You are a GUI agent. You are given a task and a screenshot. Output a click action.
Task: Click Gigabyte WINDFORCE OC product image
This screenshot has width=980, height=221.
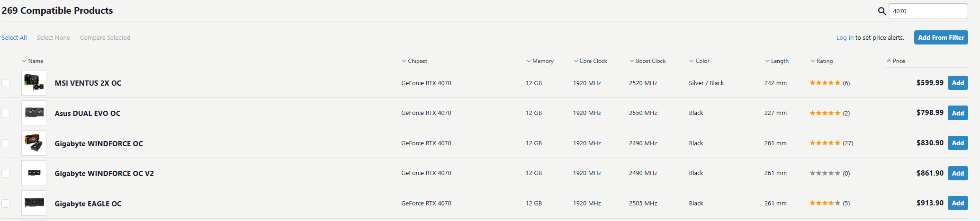(34, 143)
